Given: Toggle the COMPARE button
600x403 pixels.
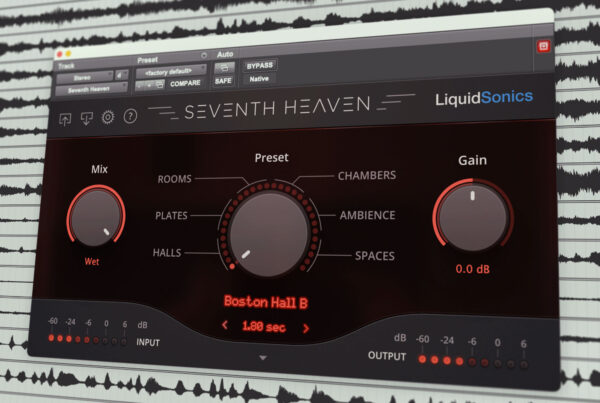Looking at the screenshot, I should point(186,83).
